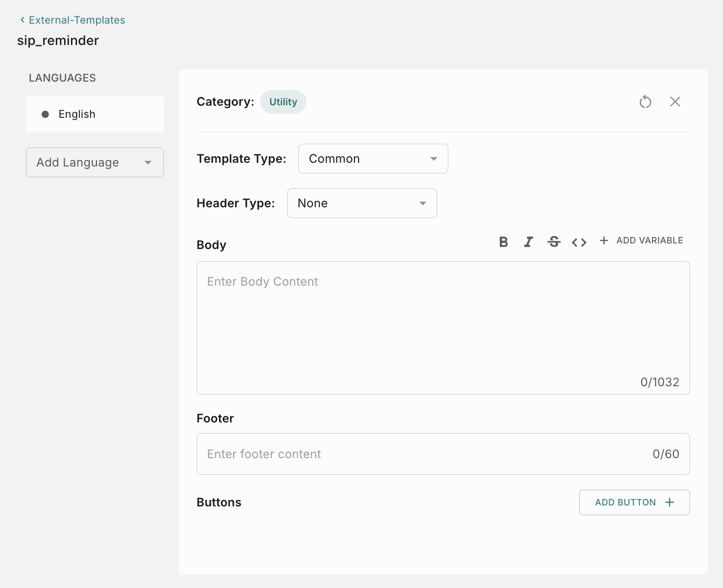Click the reset/refresh icon near Category

pyautogui.click(x=646, y=102)
